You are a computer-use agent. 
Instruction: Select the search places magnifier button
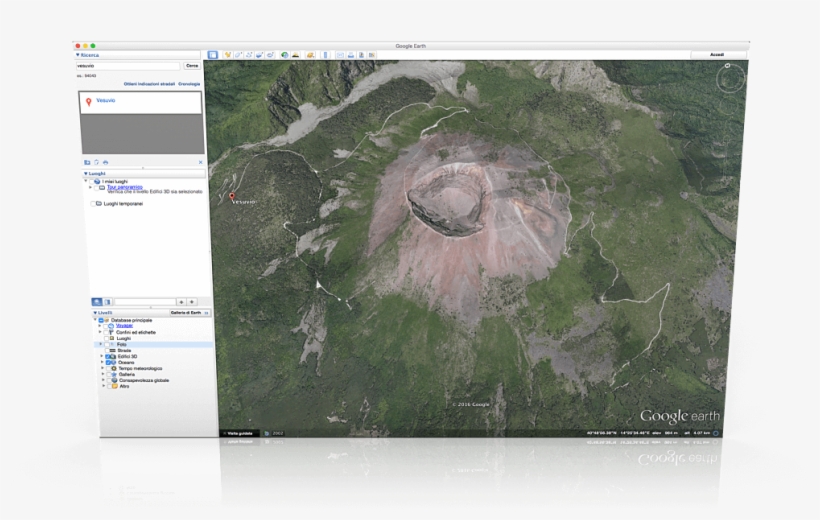coord(97,302)
